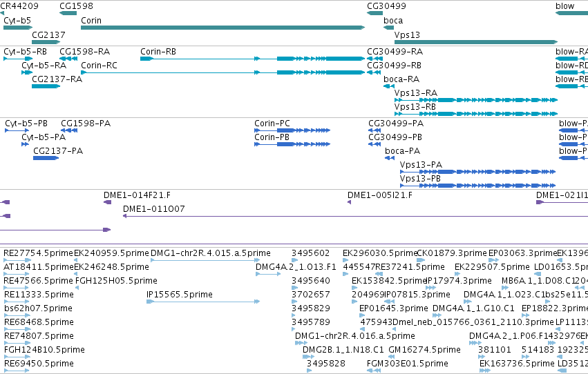Select feature DME1-011O07
The width and height of the screenshot is (588, 374).
coord(356,216)
